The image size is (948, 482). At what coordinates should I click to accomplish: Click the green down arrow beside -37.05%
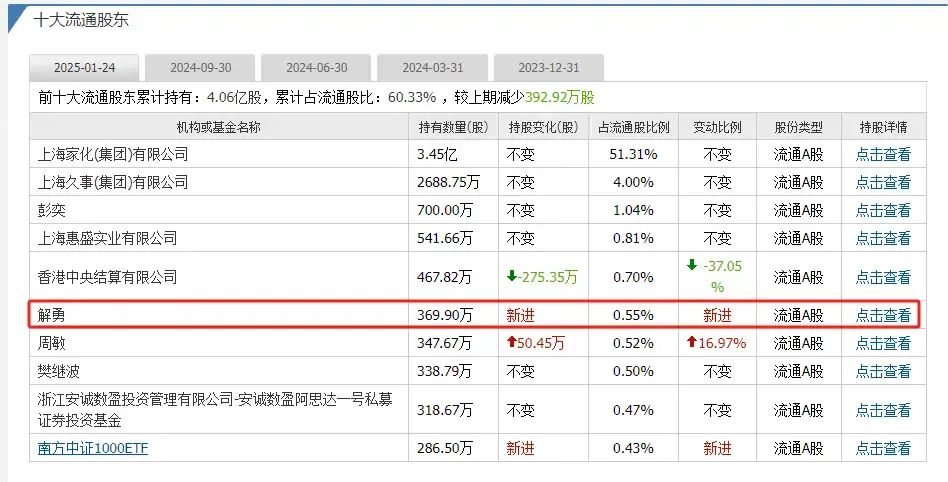(x=692, y=265)
